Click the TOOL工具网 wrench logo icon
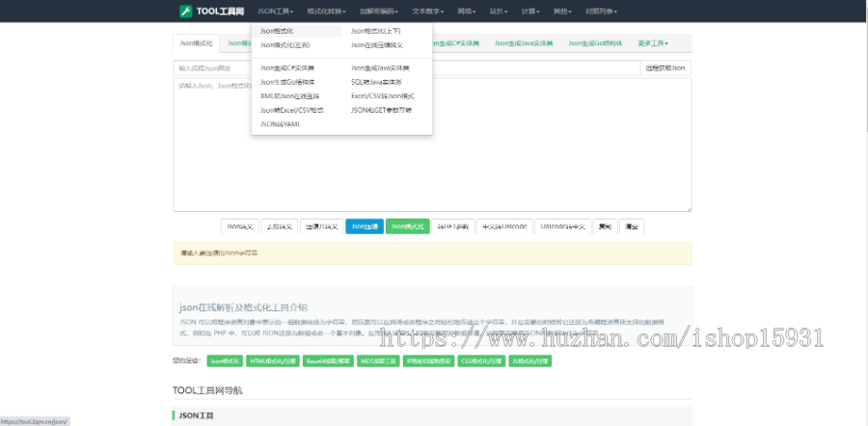Screen dimensions: 868x426 185,11
